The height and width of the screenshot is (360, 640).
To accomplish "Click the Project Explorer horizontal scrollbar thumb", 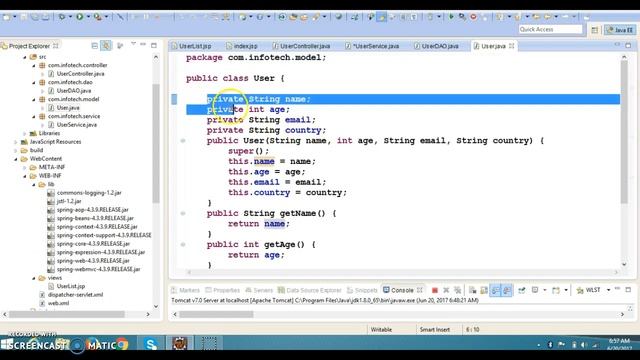I will point(67,314).
